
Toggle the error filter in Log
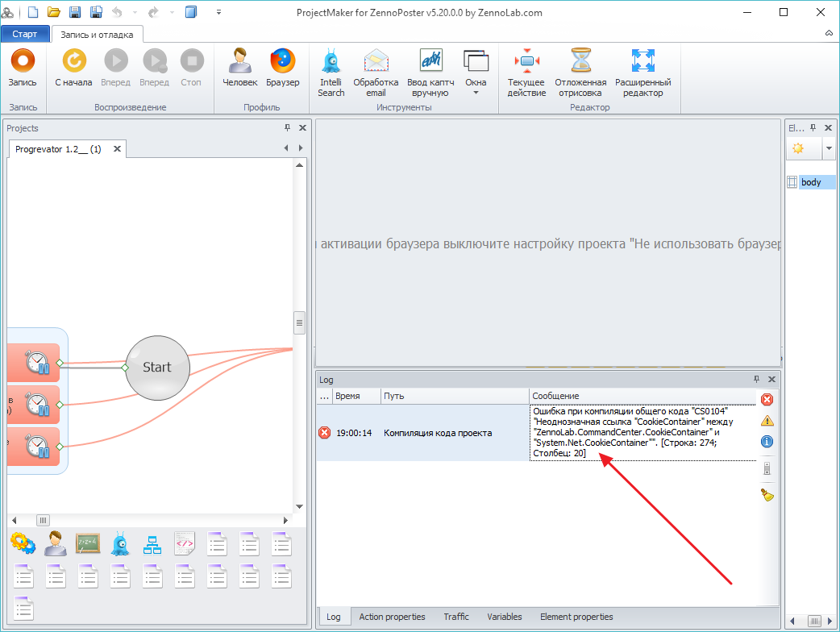coord(767,399)
